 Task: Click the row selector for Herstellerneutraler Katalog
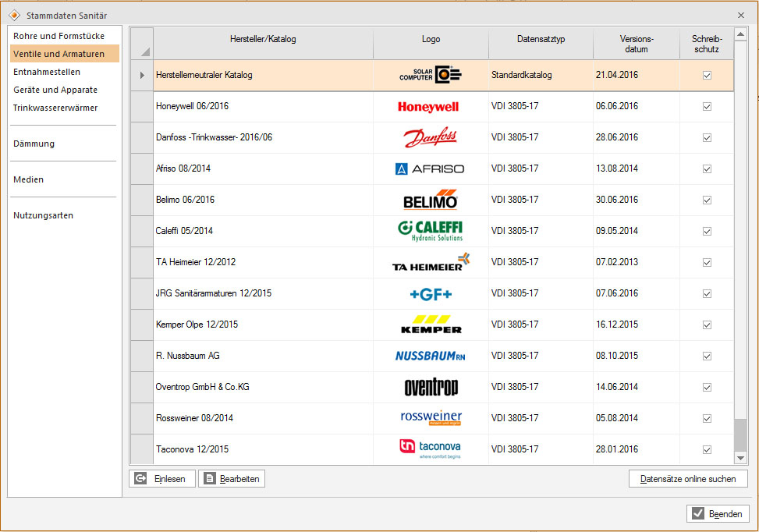tap(142, 75)
